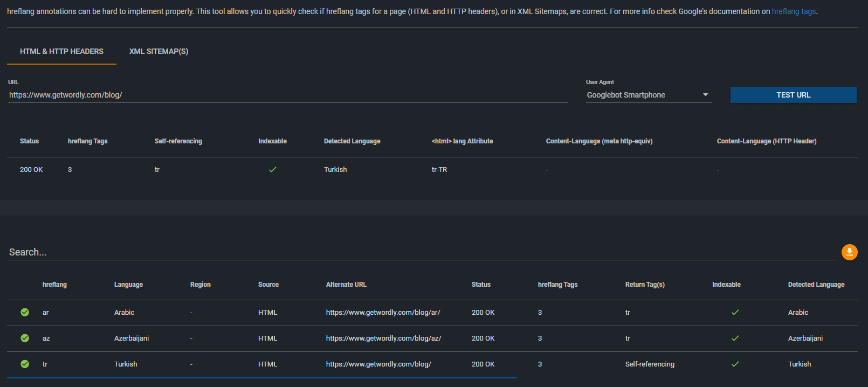Click green status check icon for Arabic row
Screen dimensions: 868x387
pos(25,312)
